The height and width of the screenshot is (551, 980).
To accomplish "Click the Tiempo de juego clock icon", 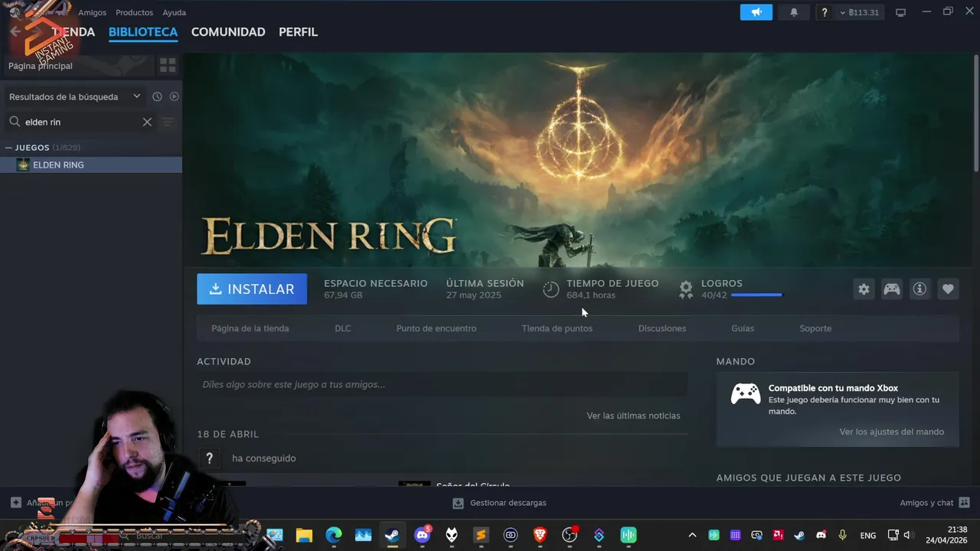I will tap(551, 289).
